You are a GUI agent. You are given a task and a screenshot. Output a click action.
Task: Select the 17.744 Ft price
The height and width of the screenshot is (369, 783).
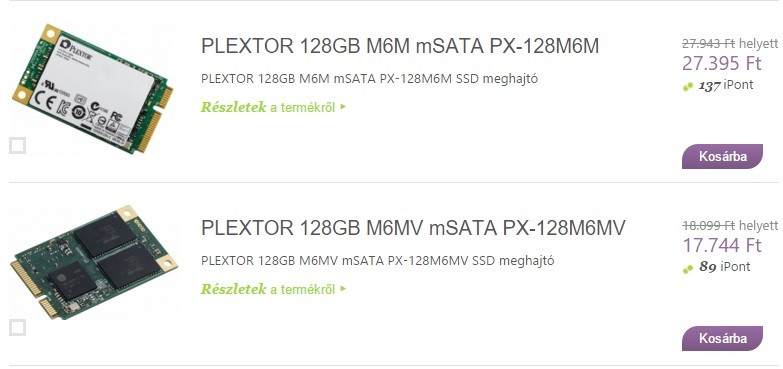(722, 245)
